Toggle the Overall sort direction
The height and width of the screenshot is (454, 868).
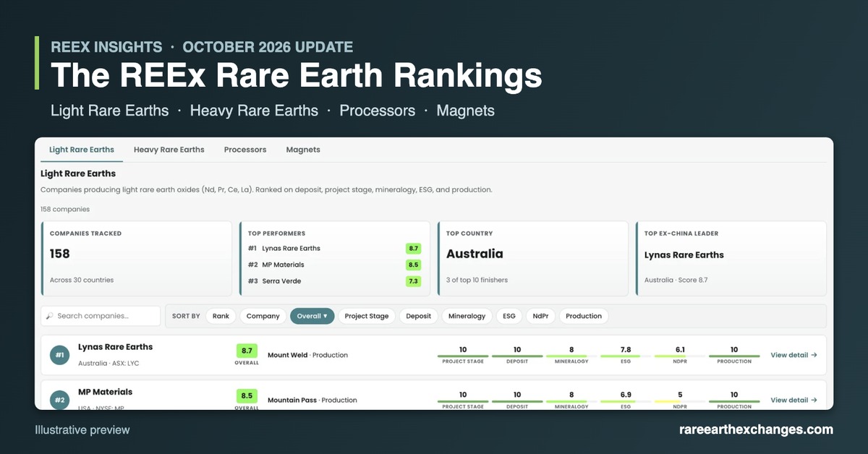click(312, 316)
